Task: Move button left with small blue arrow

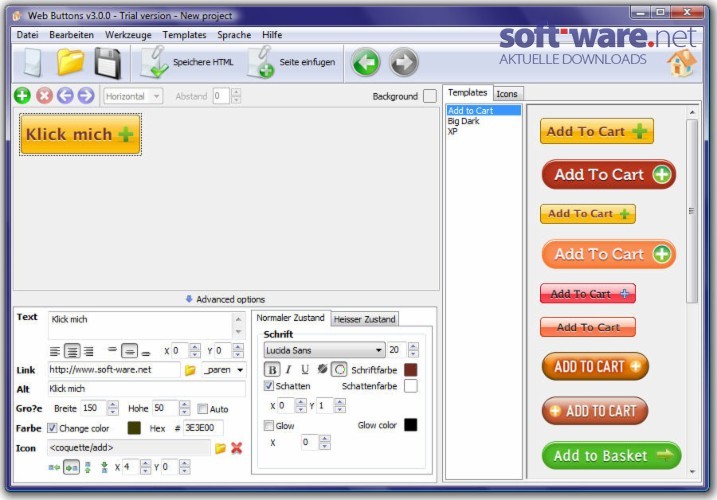Action: (65, 96)
